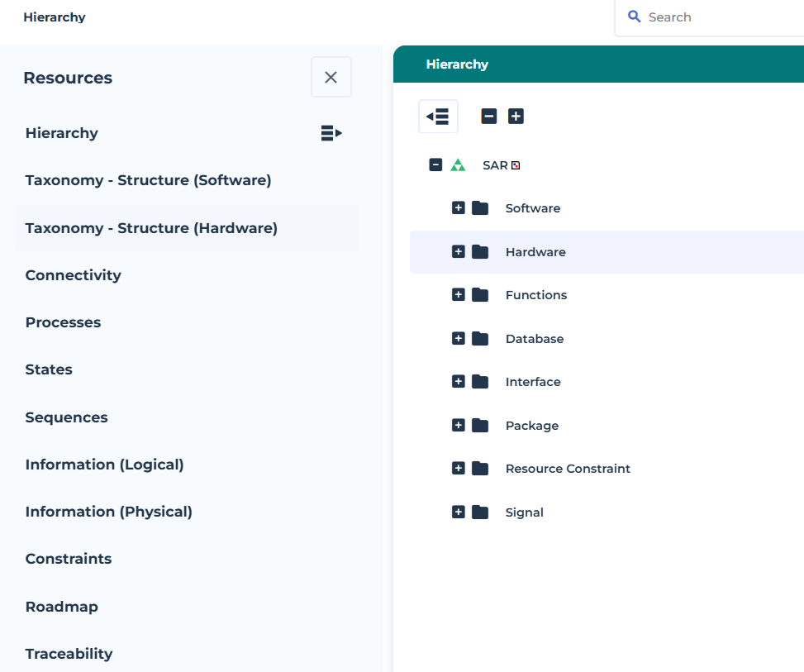
Task: Expand the Functions folder node
Action: coord(459,295)
